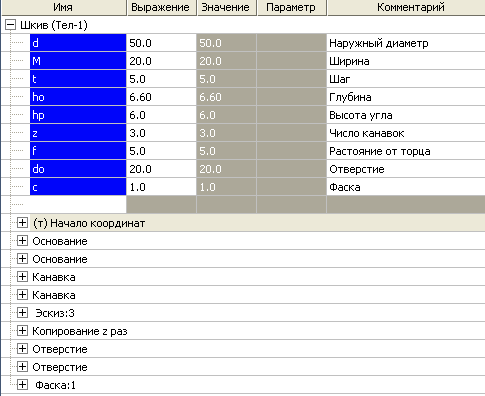Edit expression 1.0 of variable c

tap(161, 187)
